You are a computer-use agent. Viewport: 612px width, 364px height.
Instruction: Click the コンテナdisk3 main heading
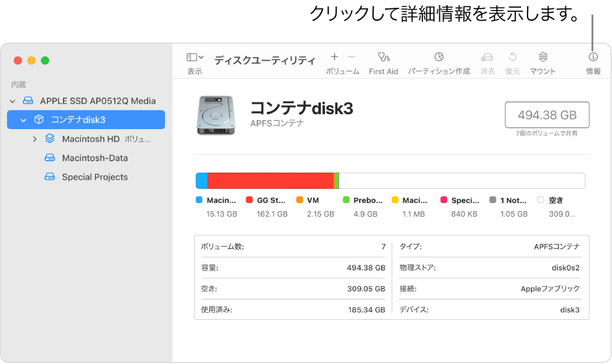click(x=301, y=108)
